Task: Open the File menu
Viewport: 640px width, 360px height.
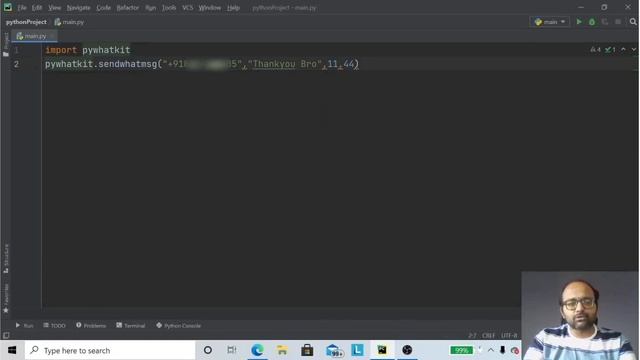Action: (x=22, y=8)
